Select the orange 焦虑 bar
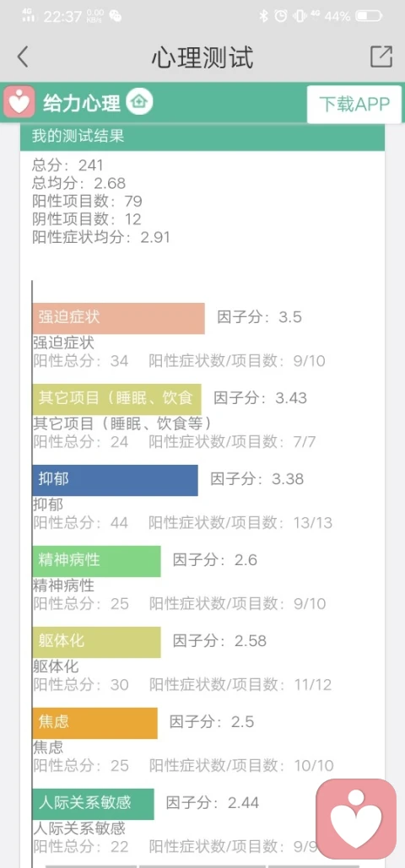405x868 pixels. pos(94,723)
